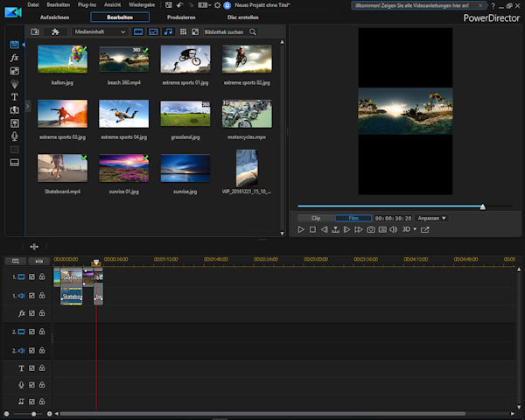
Task: Click the Film preview mode button
Action: tap(353, 218)
